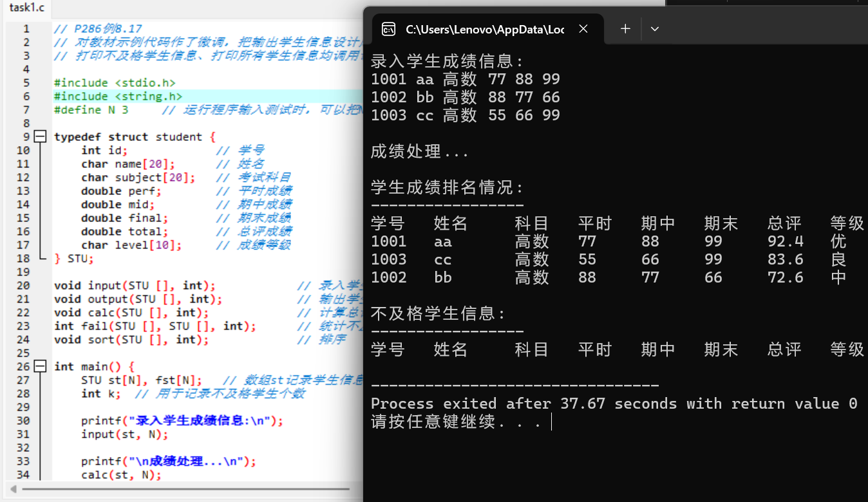Click the command prompt icon in the terminal tab
Screen dimensions: 868x502
(x=388, y=28)
